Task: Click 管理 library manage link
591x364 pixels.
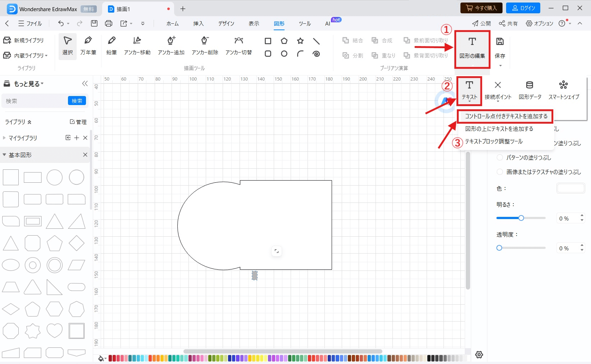Action: (x=78, y=122)
